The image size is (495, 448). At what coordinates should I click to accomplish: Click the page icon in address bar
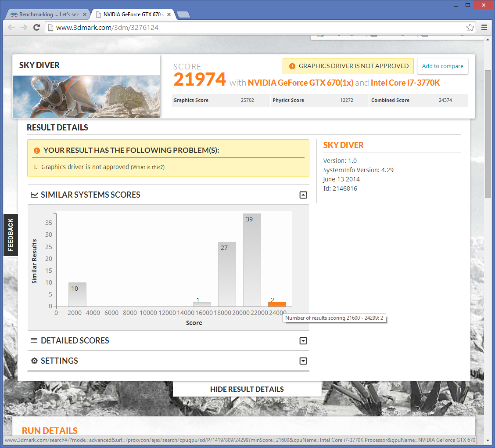pos(50,28)
